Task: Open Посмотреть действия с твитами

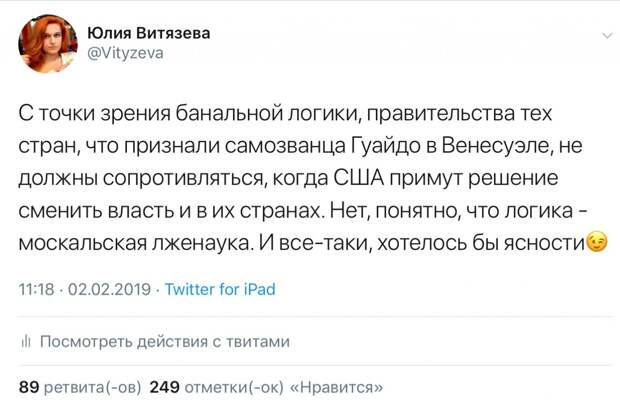Action: click(165, 342)
